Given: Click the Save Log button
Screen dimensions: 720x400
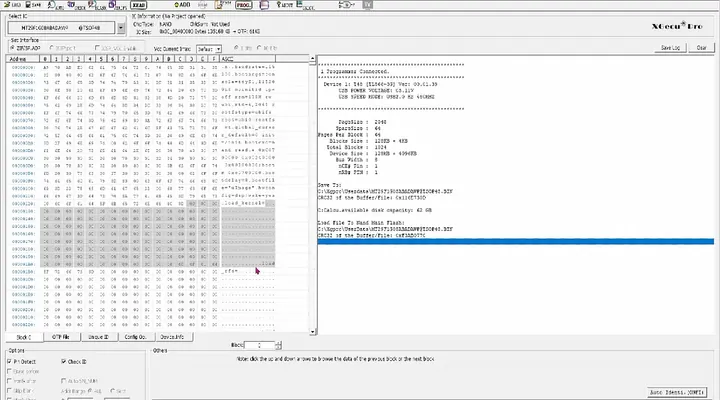Looking at the screenshot, I should (670, 48).
